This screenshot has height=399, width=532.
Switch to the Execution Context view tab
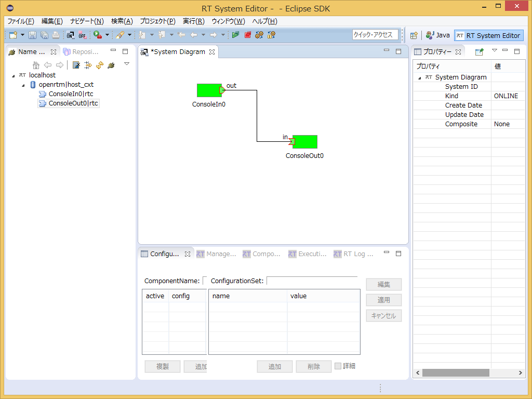[x=308, y=254]
